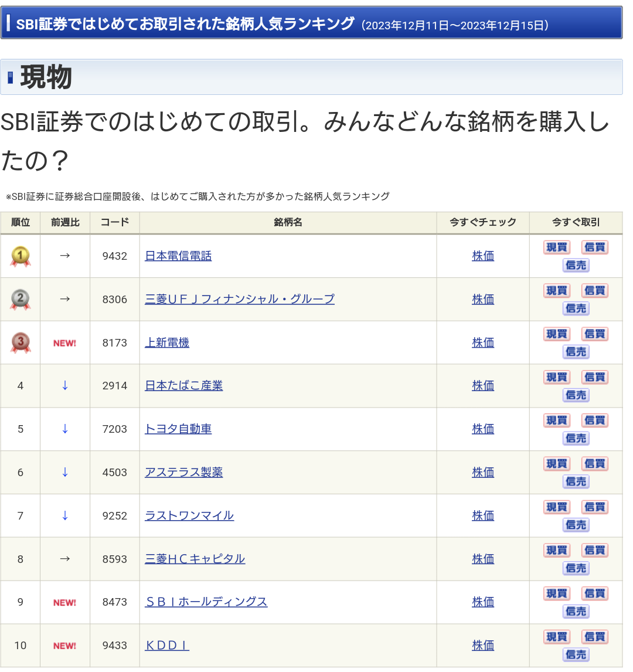Screen dimensions: 633x672
Task: Click 現買 icon for 日本電信電話
Action: coord(557,247)
